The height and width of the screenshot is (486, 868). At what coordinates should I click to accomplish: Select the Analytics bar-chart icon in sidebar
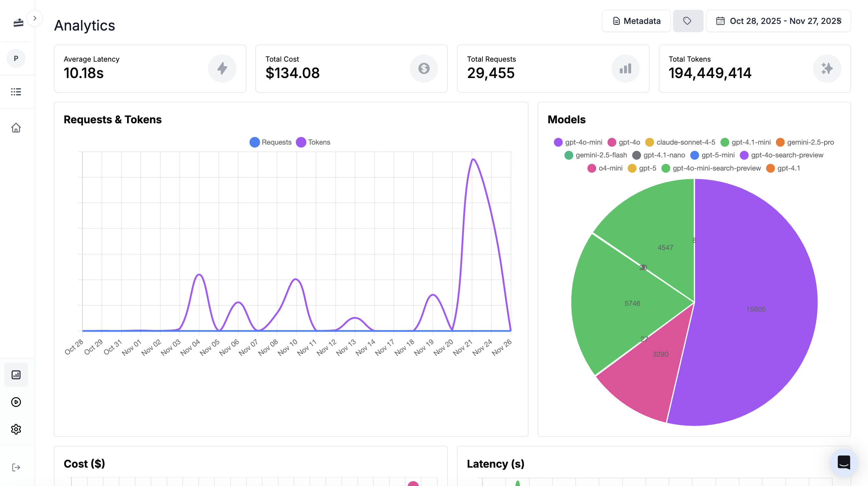click(16, 375)
